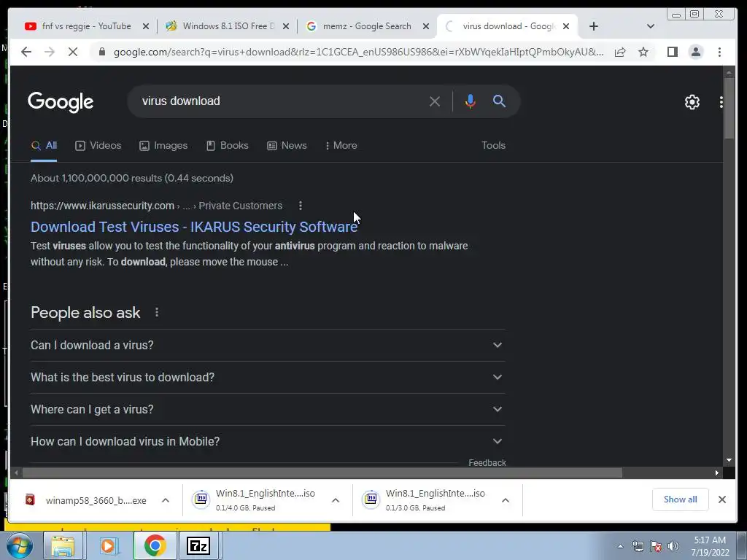The width and height of the screenshot is (747, 560).
Task: View site info via the address bar lock icon
Action: tap(101, 52)
